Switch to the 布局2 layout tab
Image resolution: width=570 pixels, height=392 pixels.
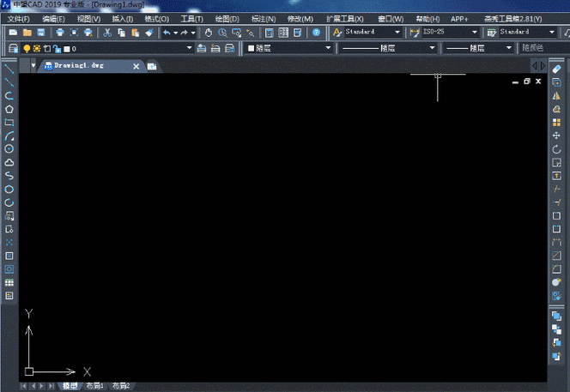(121, 386)
